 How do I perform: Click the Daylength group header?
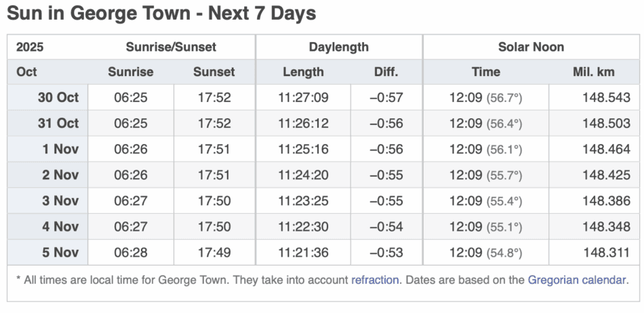339,48
